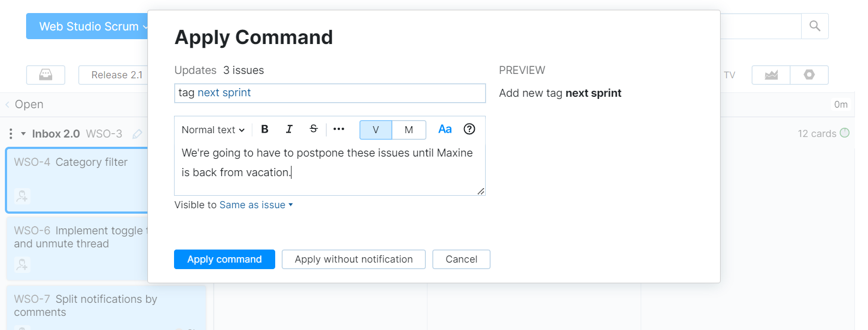Switch editor to markdown mode (M)

(x=409, y=130)
